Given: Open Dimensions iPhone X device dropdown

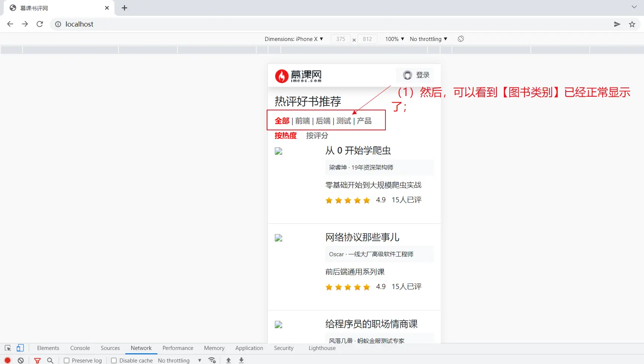Looking at the screenshot, I should (294, 39).
